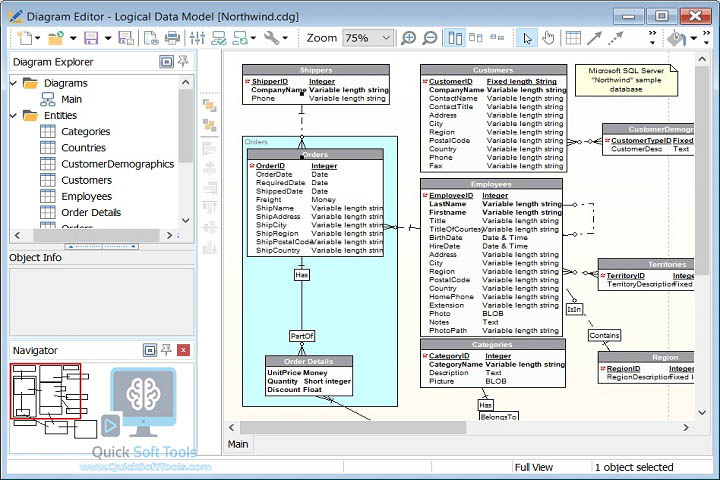Click the Generate database icon
Image resolution: width=720 pixels, height=480 pixels.
coord(240,38)
